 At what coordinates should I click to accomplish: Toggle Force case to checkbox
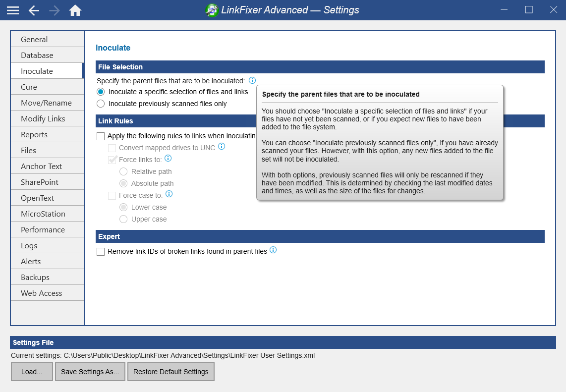113,195
